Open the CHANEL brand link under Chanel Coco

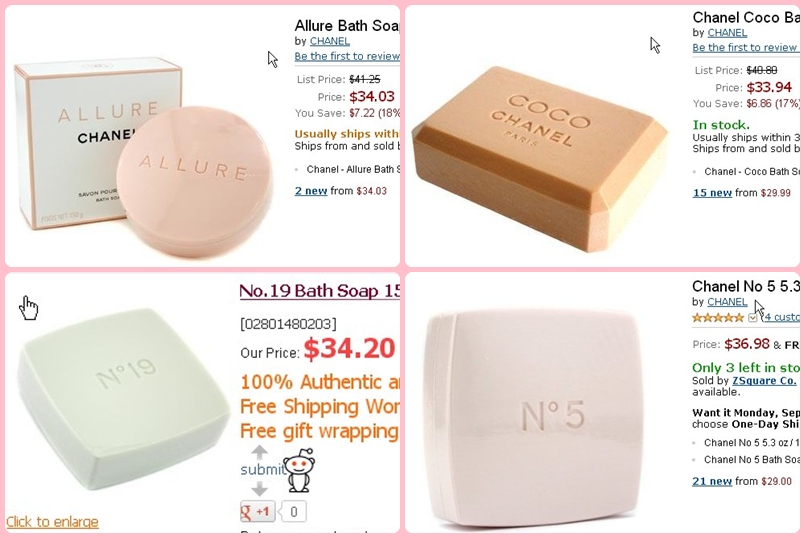tap(727, 33)
